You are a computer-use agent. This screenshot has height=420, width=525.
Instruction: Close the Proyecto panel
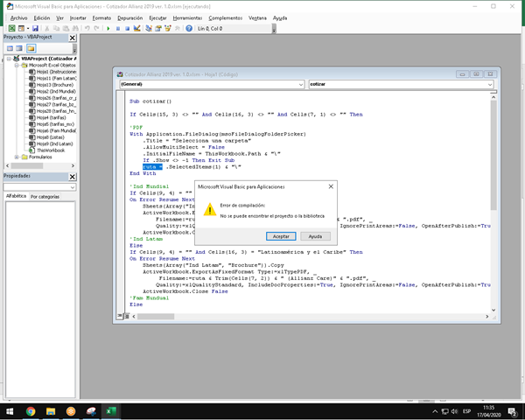pos(73,38)
